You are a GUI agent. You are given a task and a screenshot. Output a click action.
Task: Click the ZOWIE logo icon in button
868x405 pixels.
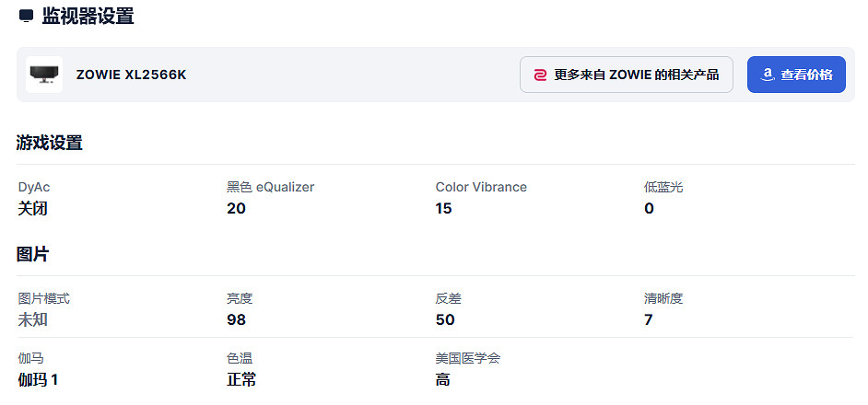[x=540, y=75]
